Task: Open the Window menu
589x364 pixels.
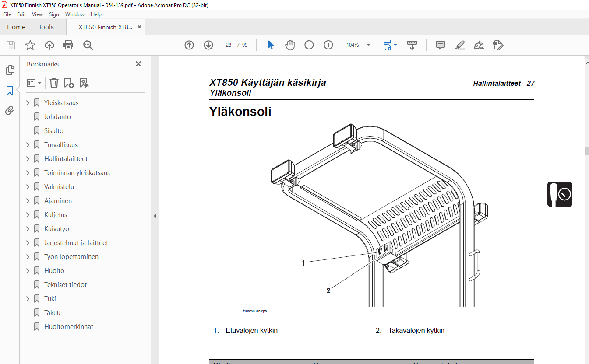Action: point(75,14)
